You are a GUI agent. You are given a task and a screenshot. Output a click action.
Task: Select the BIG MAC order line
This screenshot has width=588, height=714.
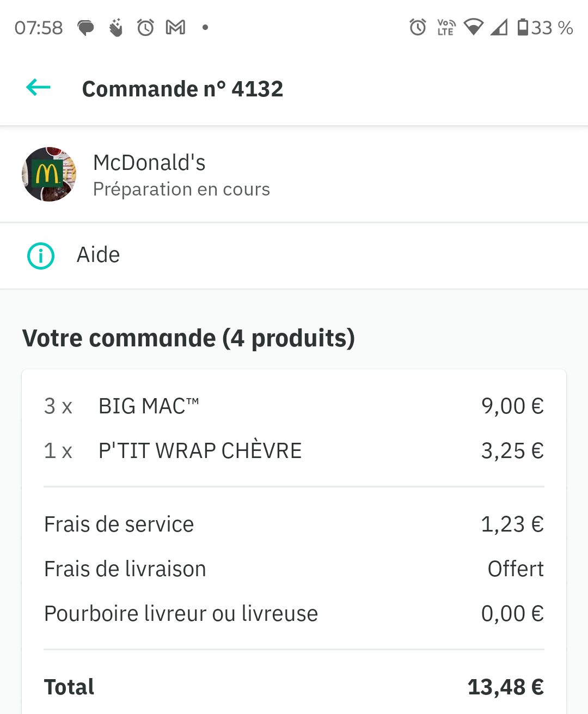(294, 406)
